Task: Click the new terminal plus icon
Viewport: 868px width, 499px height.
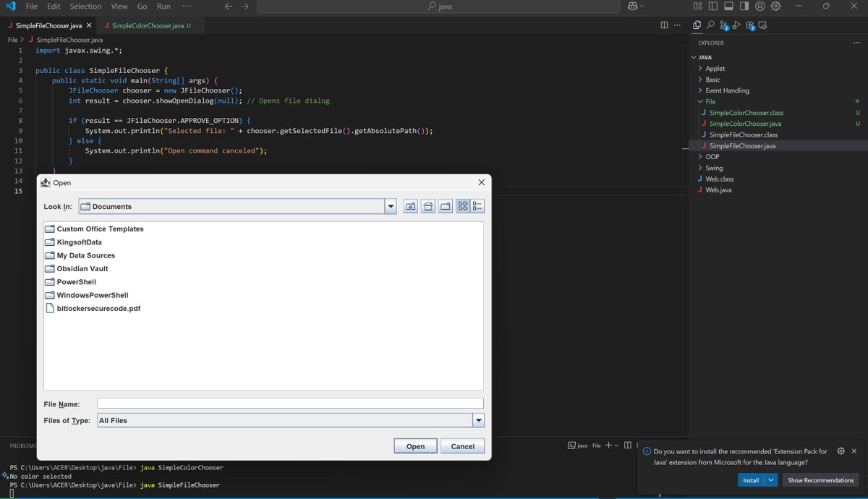Action: [x=608, y=445]
